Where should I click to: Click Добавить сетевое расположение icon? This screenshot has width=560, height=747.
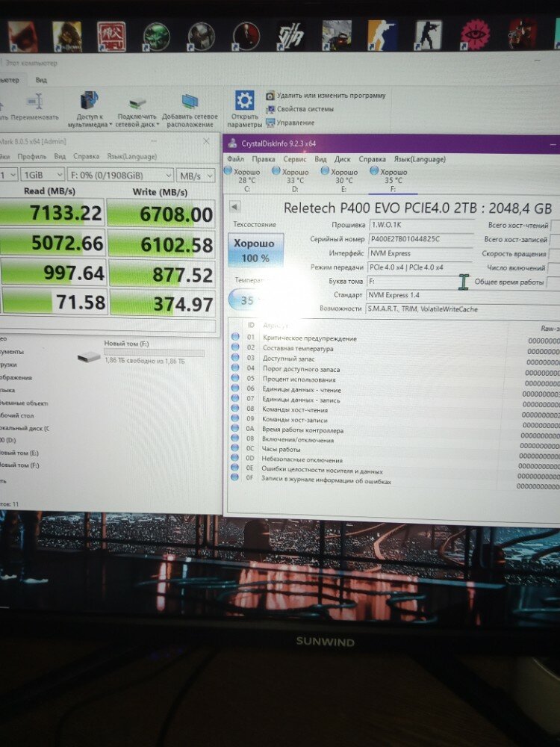coord(190,101)
